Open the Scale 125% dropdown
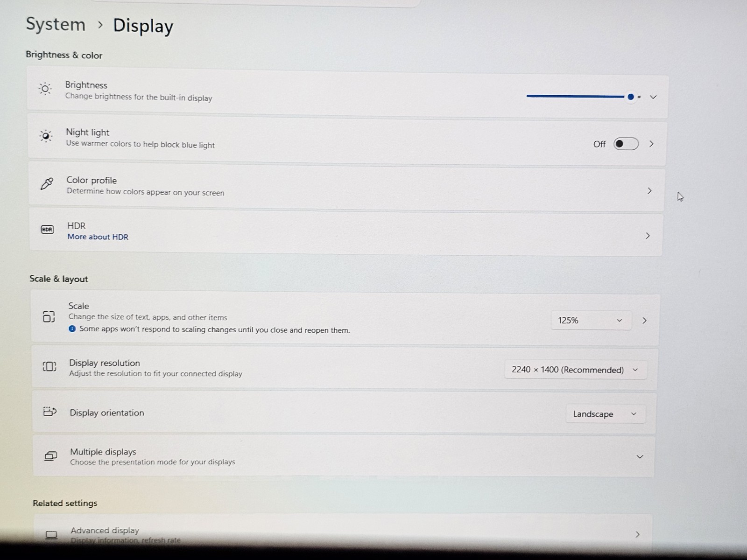Viewport: 747px width, 560px height. pos(591,321)
